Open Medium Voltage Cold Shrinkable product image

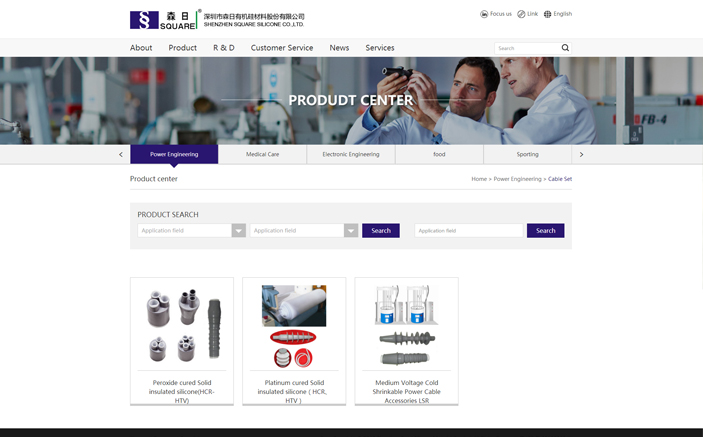[x=407, y=325]
